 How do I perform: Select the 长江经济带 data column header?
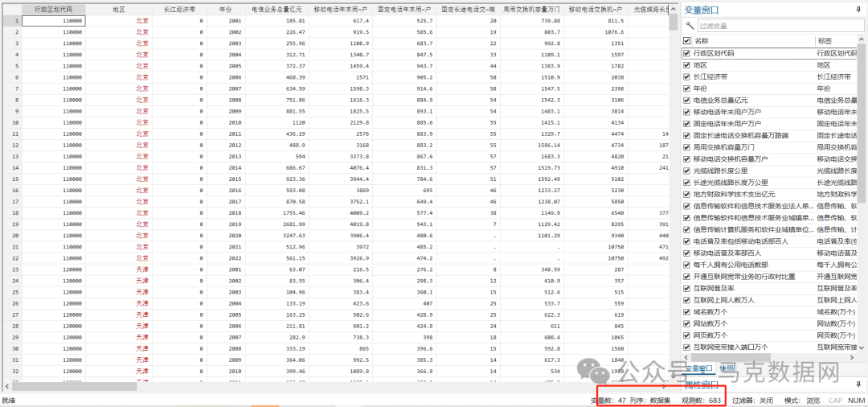click(179, 10)
